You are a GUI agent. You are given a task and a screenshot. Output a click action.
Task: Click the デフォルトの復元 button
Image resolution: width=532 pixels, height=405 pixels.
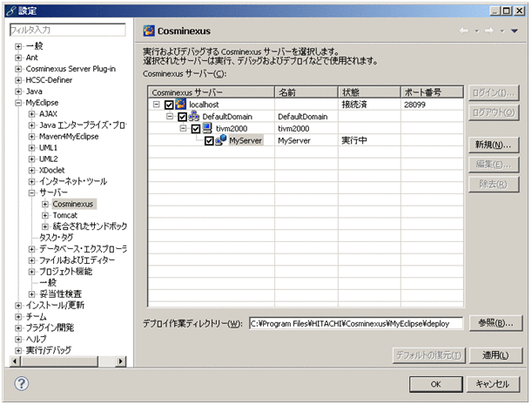429,355
